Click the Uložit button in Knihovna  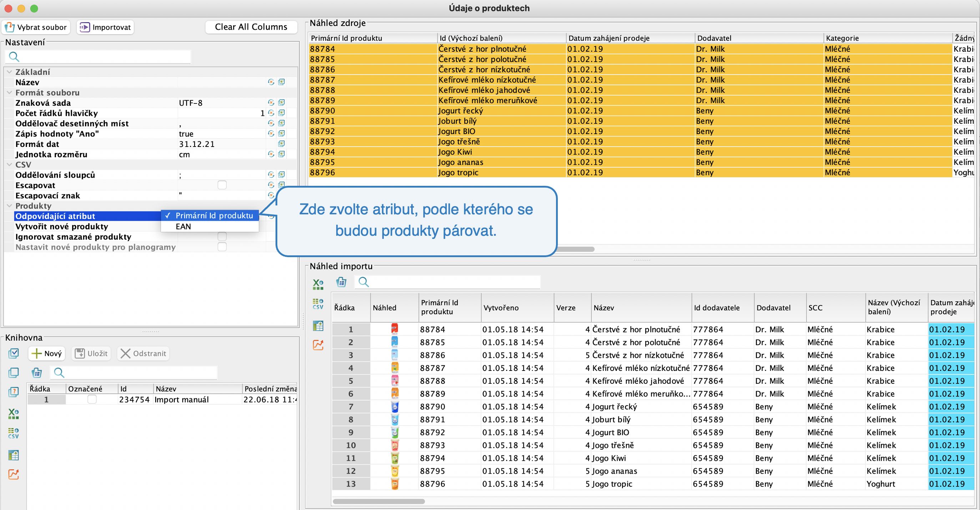point(91,353)
